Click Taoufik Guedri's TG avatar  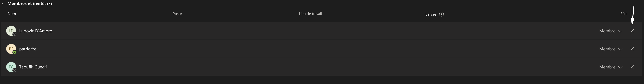(11, 67)
